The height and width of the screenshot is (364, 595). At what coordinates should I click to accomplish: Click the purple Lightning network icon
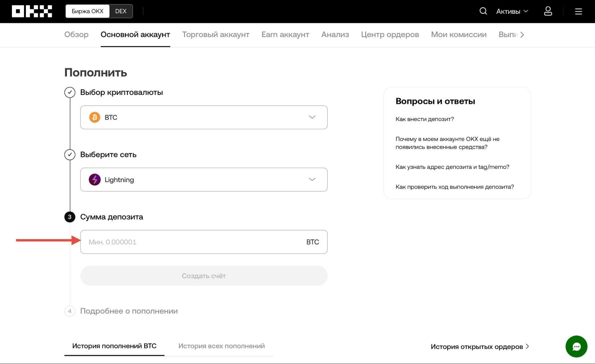pyautogui.click(x=95, y=180)
